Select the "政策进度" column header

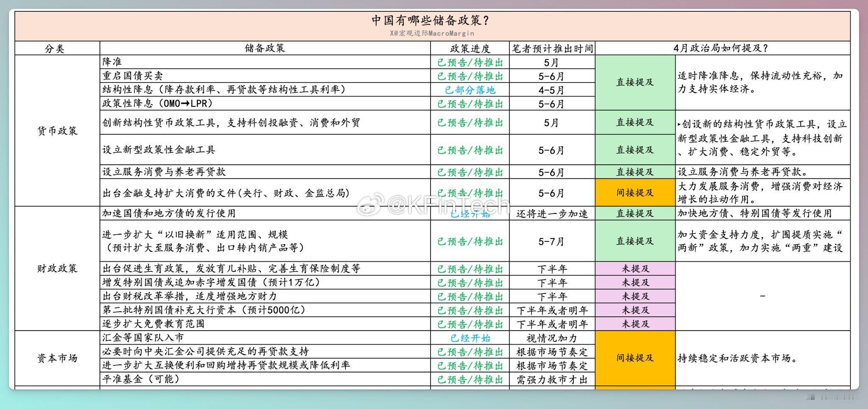(x=470, y=48)
